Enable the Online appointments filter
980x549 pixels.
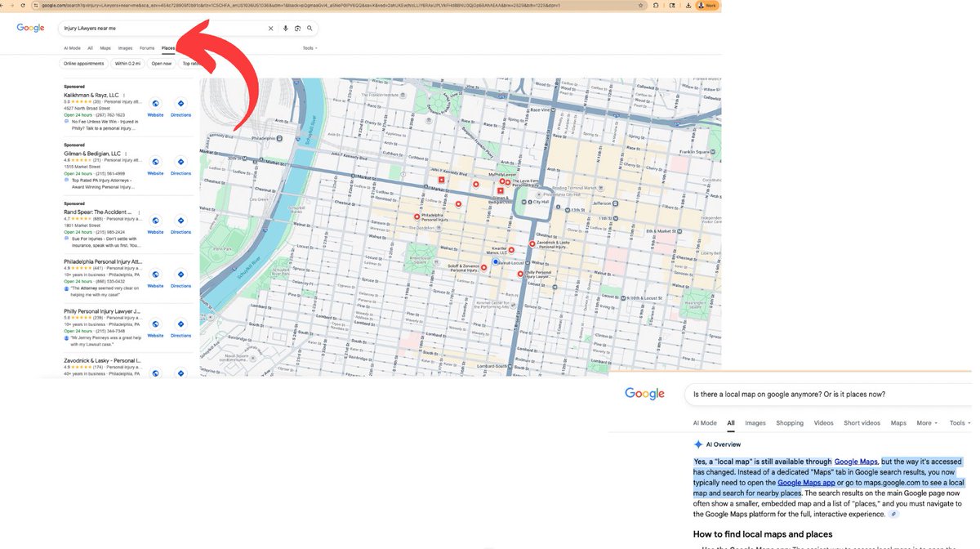[x=84, y=63]
